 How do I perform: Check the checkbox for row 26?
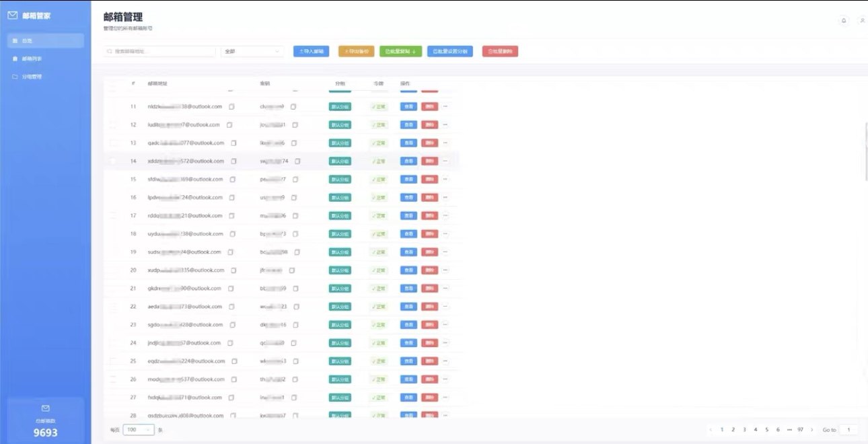click(113, 379)
